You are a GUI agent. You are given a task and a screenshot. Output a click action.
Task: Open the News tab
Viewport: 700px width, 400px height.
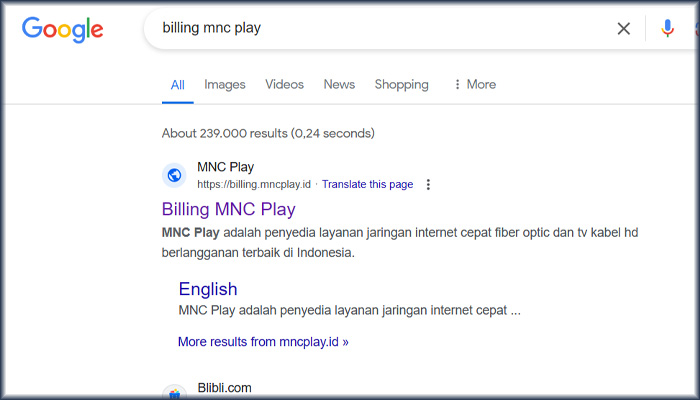[x=339, y=84]
